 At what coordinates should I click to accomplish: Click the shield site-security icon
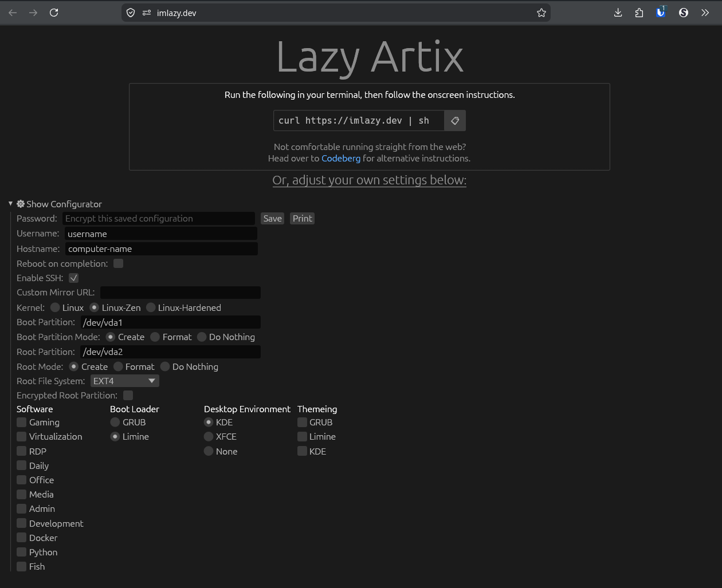click(x=131, y=13)
